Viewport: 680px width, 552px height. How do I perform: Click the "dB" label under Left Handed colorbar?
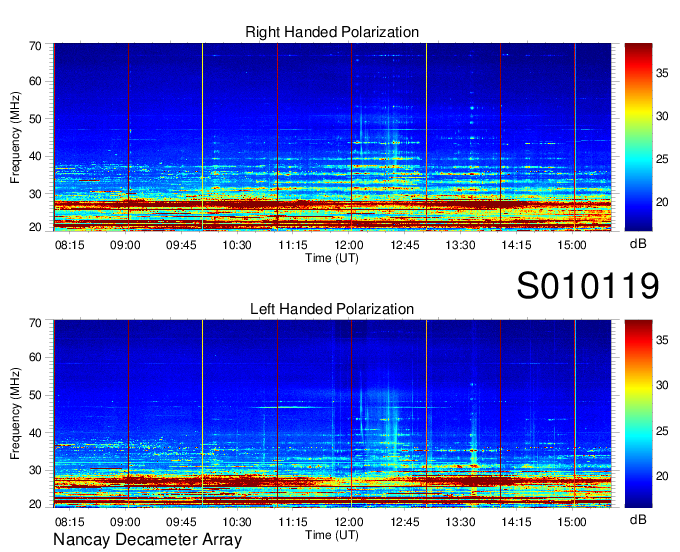point(638,519)
